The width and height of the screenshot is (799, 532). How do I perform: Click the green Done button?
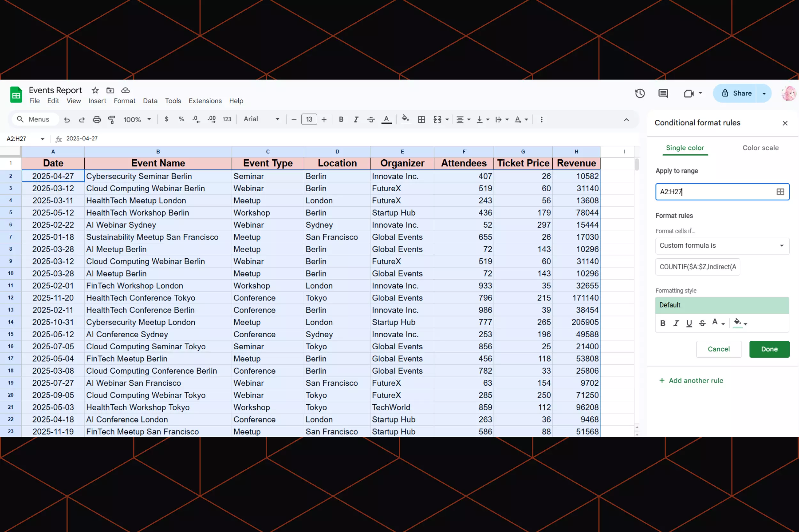tap(769, 349)
